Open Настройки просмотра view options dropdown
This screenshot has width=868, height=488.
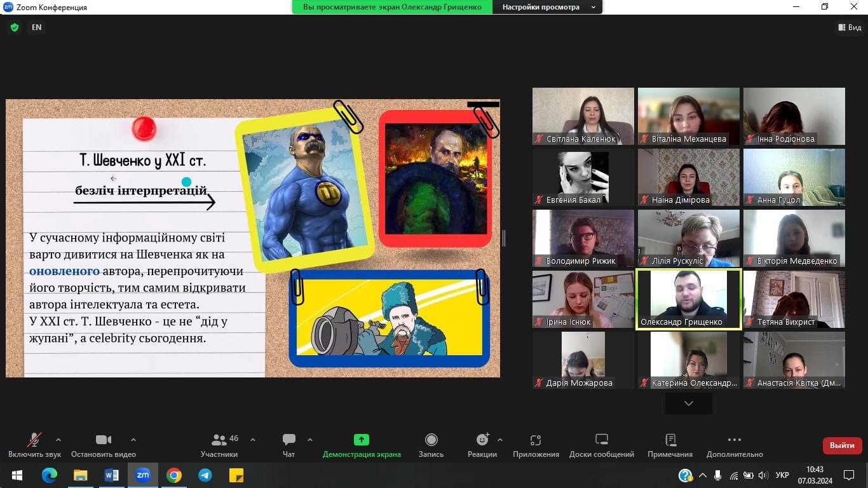click(548, 7)
